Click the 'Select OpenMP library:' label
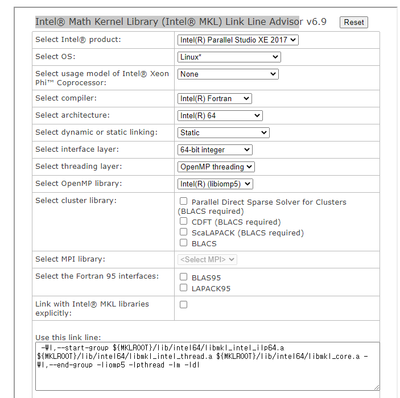 click(79, 183)
